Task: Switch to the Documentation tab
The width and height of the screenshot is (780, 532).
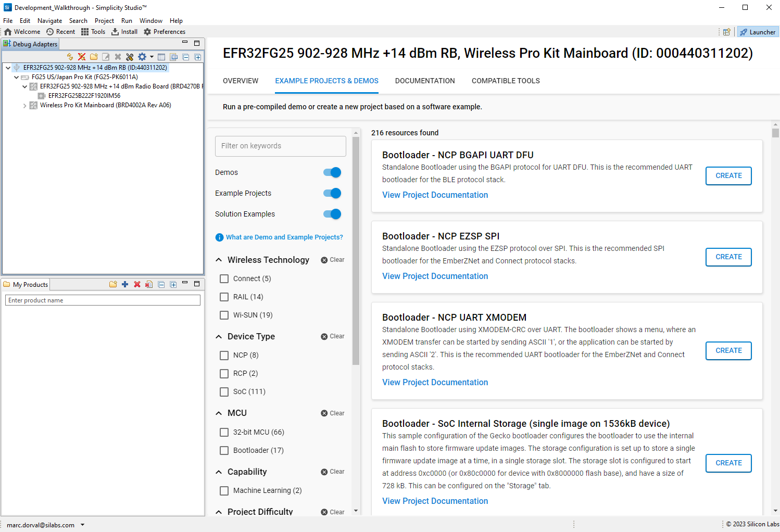Action: coord(425,81)
